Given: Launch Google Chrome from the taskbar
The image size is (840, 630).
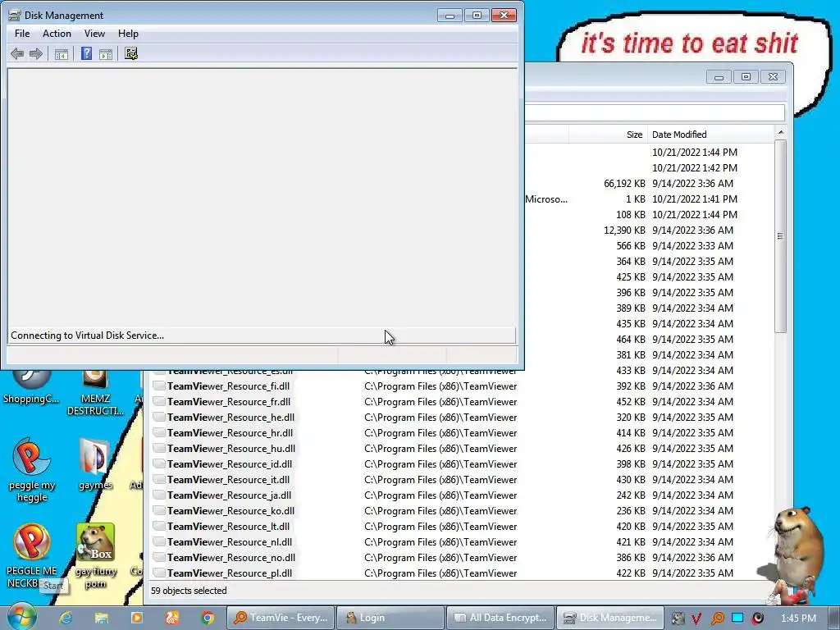Looking at the screenshot, I should 208,618.
